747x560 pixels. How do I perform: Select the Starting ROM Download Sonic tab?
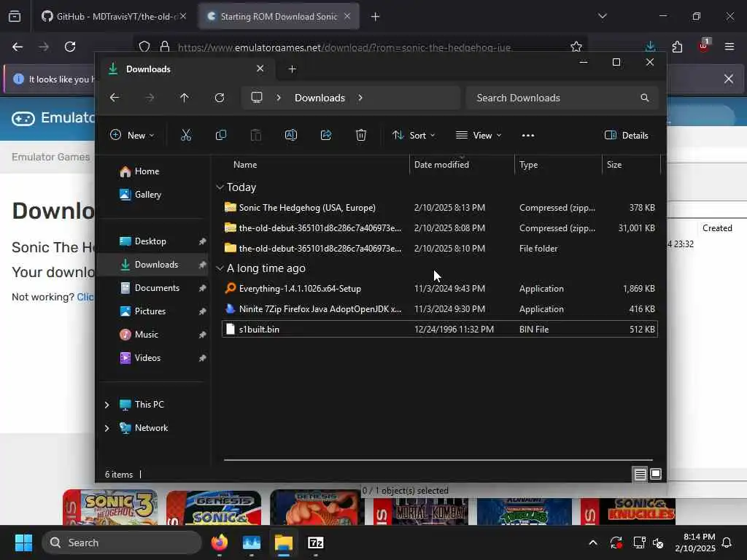[279, 16]
